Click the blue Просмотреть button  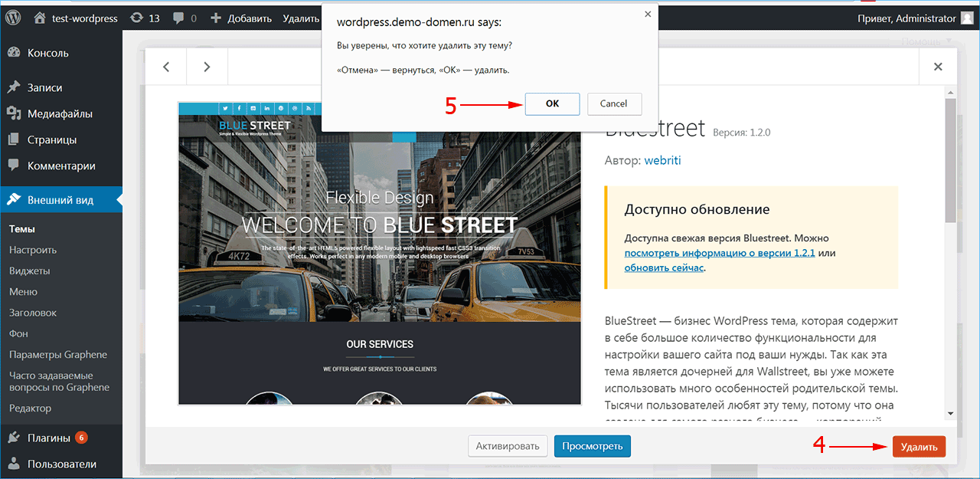[x=592, y=446]
